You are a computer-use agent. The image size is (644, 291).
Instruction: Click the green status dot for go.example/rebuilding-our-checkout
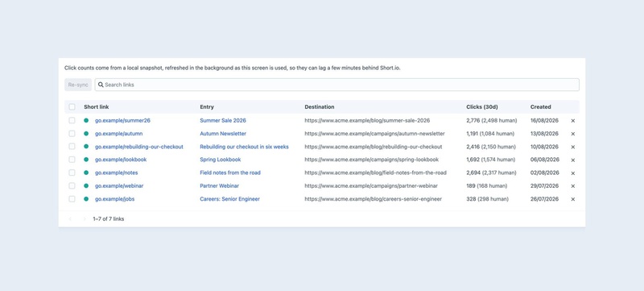(x=86, y=147)
